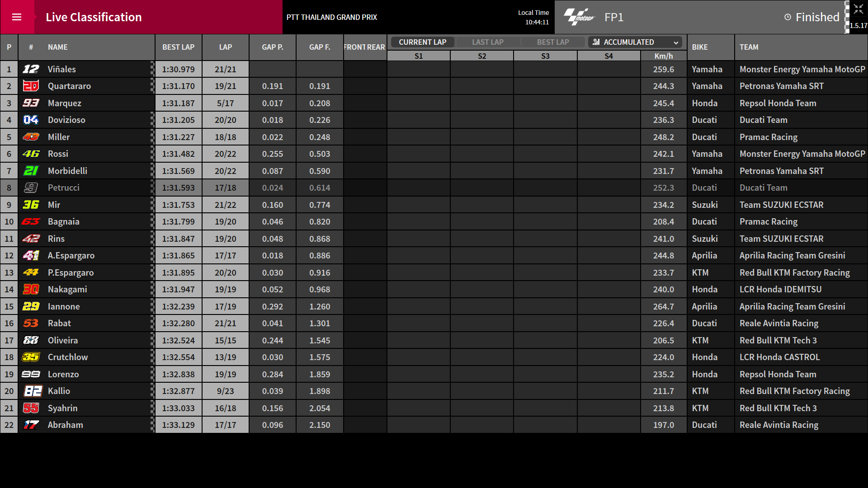Select the Rossi rider name
Viewport: 868px width, 488px height.
click(58, 154)
